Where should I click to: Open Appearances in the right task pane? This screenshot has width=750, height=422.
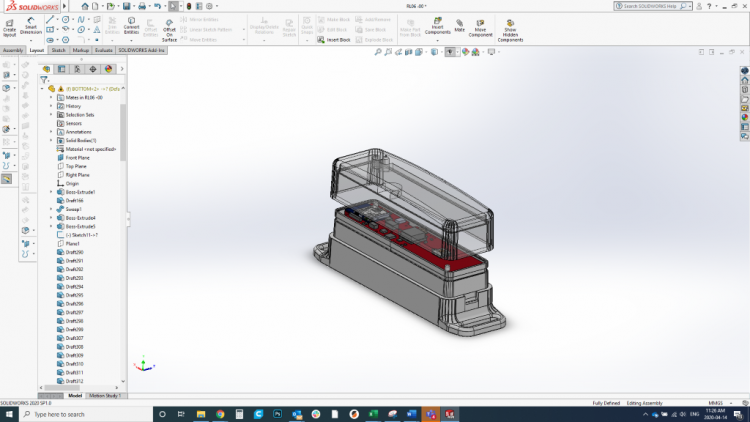point(745,117)
